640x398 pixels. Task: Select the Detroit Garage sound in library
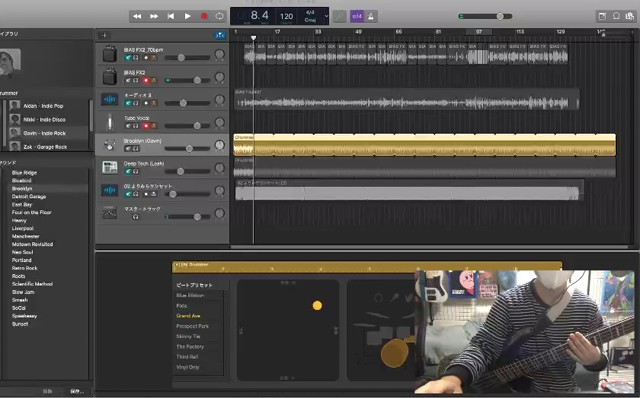29,196
